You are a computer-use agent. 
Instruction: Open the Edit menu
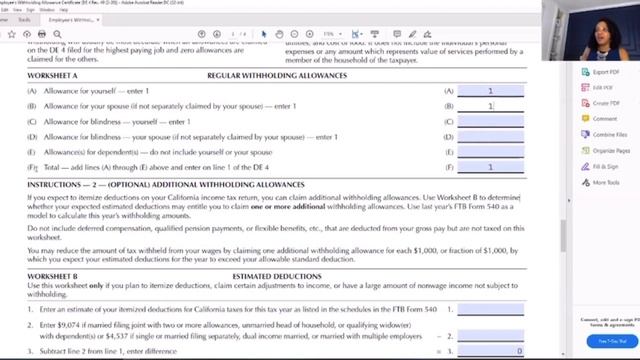[x=4, y=10]
